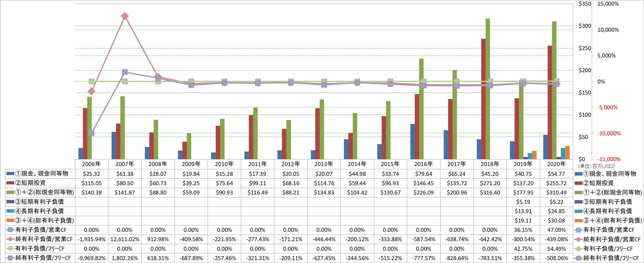The image size is (644, 263).
Task: Click the 42.75% cell under 2019年
Action: click(523, 249)
